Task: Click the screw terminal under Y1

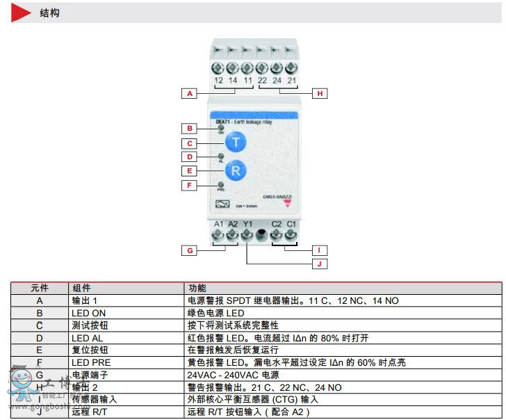Action: (247, 235)
